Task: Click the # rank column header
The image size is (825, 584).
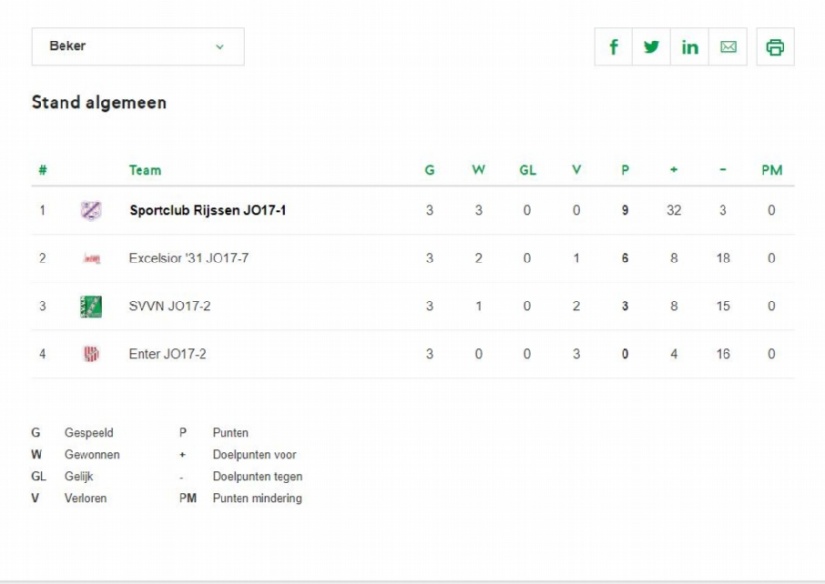Action: (x=43, y=170)
